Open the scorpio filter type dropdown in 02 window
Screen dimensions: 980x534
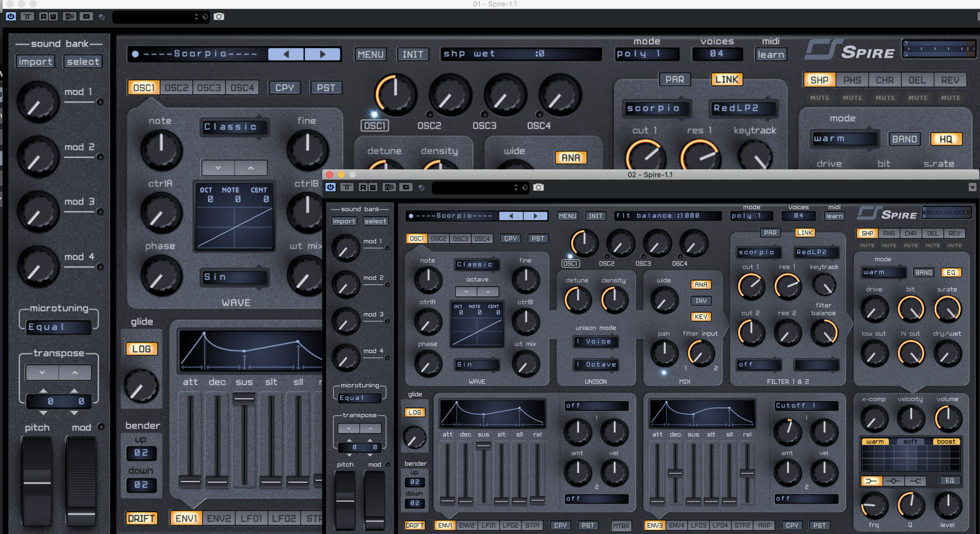(759, 252)
